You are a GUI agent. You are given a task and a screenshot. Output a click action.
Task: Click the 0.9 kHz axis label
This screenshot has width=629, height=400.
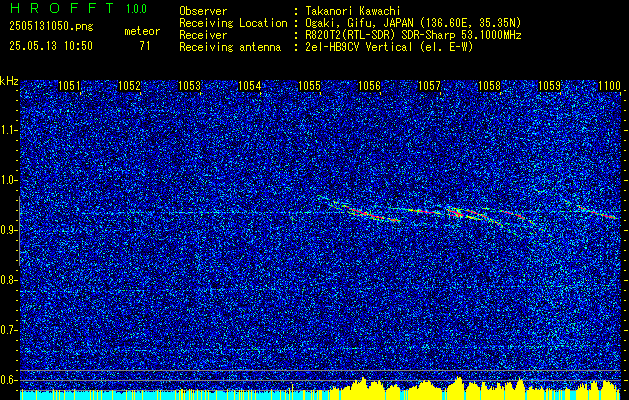[x=8, y=230]
